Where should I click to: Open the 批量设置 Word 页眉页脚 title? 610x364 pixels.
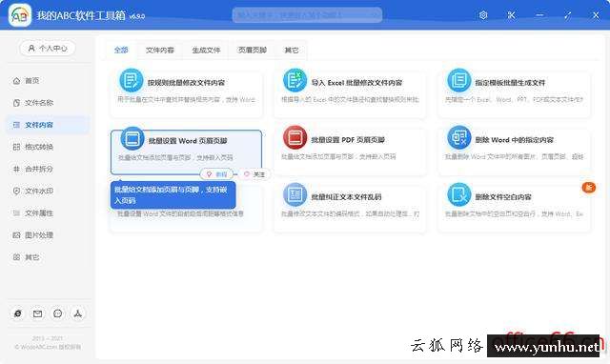pos(188,141)
